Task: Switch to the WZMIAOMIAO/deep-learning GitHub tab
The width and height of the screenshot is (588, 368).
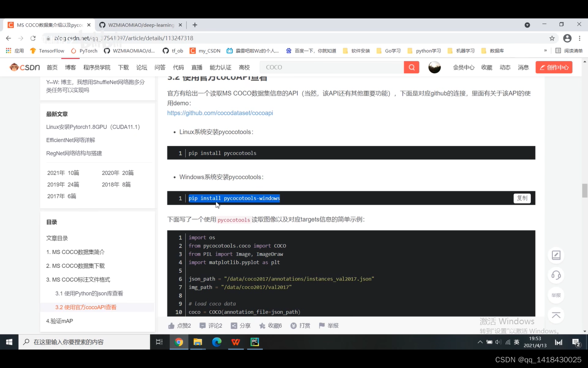Action: tap(141, 25)
